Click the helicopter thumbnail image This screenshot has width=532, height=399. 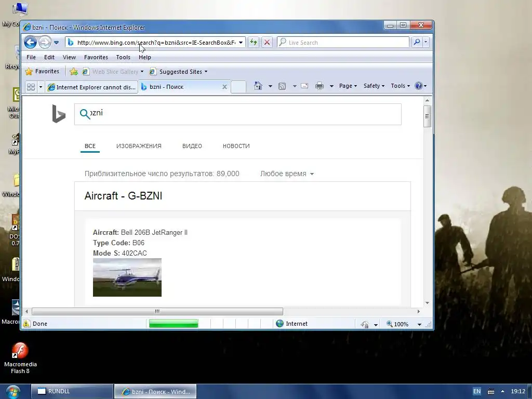pos(127,277)
